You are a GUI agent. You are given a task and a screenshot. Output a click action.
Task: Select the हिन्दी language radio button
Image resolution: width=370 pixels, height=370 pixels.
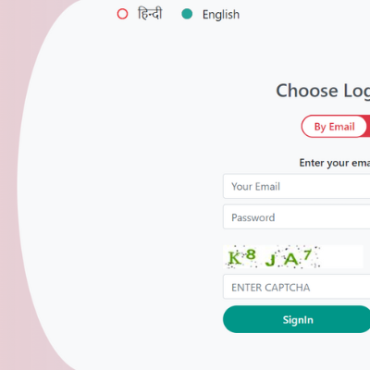(x=122, y=14)
